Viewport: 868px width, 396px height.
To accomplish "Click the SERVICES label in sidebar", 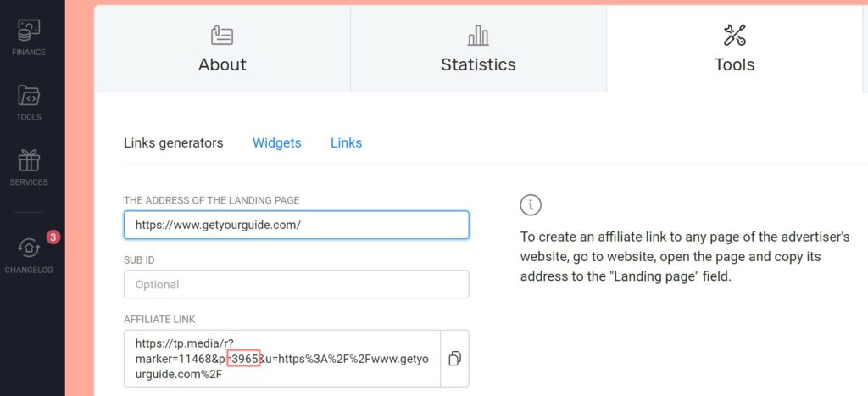I will (29, 182).
